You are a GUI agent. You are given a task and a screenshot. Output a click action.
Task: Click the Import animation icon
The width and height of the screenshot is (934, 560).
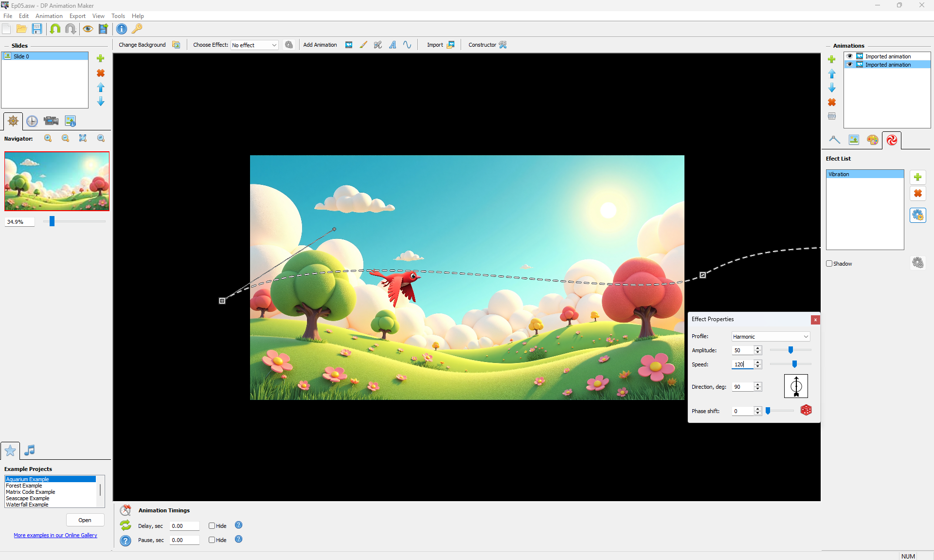[450, 45]
